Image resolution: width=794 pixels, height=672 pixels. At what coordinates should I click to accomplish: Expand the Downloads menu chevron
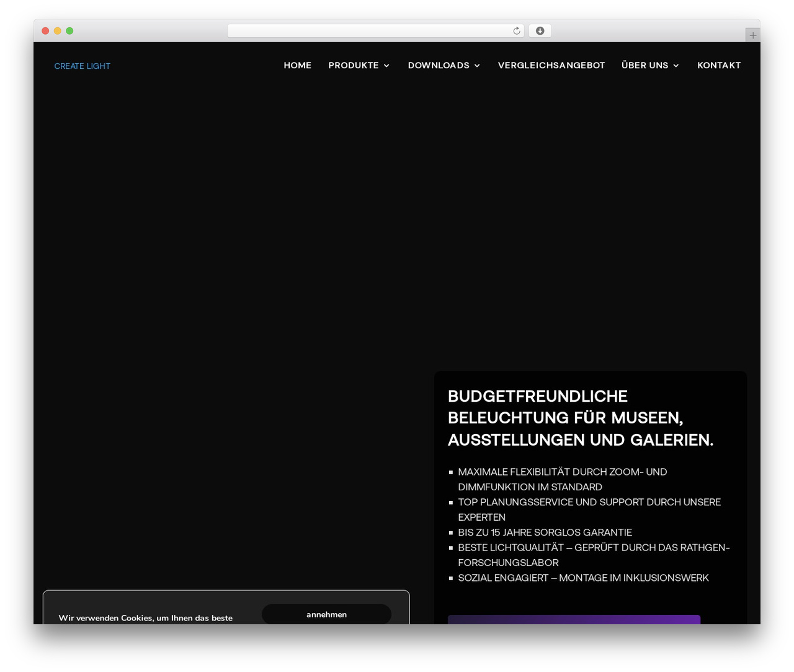pos(477,66)
